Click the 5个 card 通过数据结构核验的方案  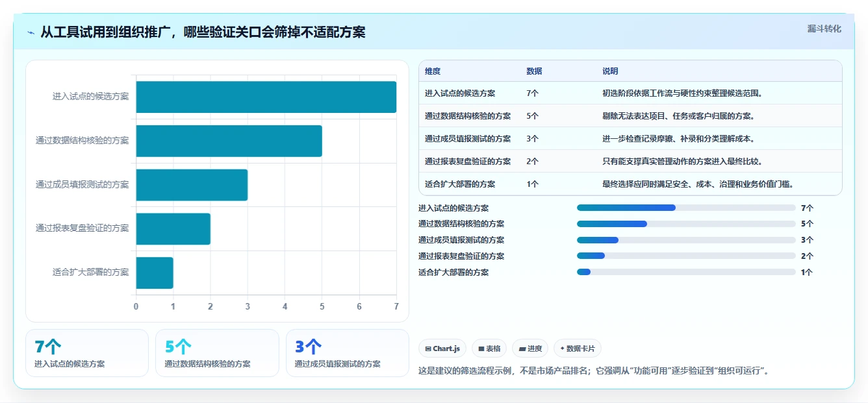click(217, 353)
